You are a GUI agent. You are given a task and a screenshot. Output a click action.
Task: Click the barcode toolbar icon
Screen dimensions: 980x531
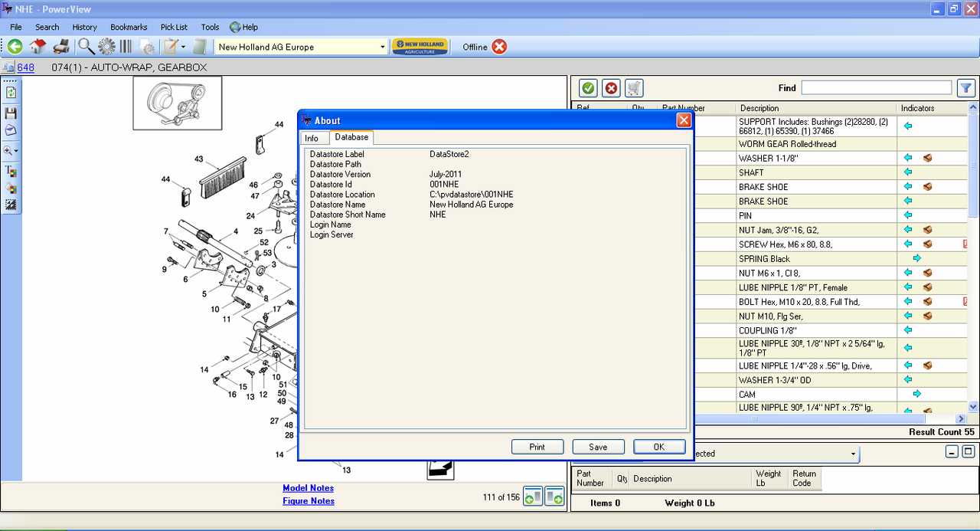tap(126, 47)
